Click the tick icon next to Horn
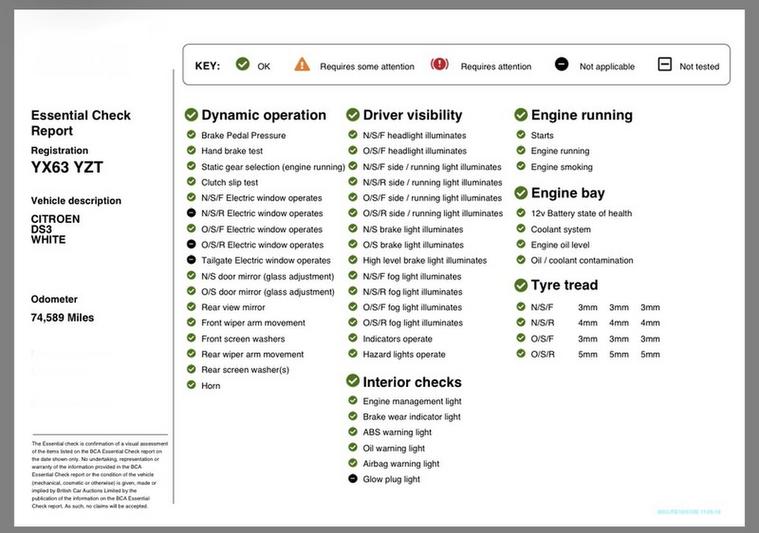Screen dimensions: 759x533 tap(191, 385)
